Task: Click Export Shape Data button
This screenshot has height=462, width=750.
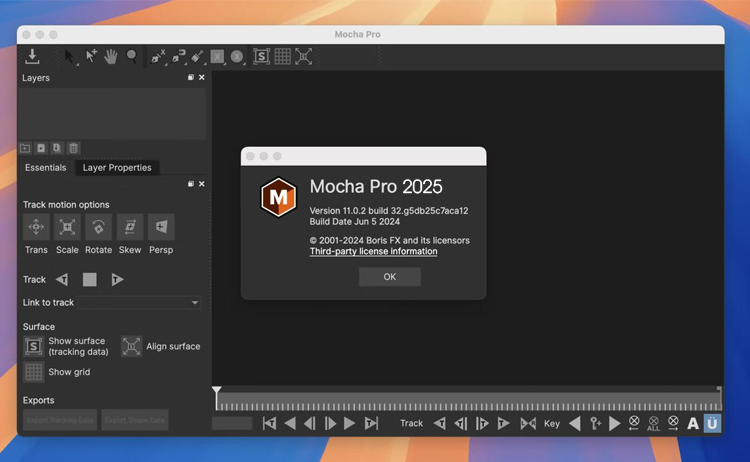Action: point(135,420)
